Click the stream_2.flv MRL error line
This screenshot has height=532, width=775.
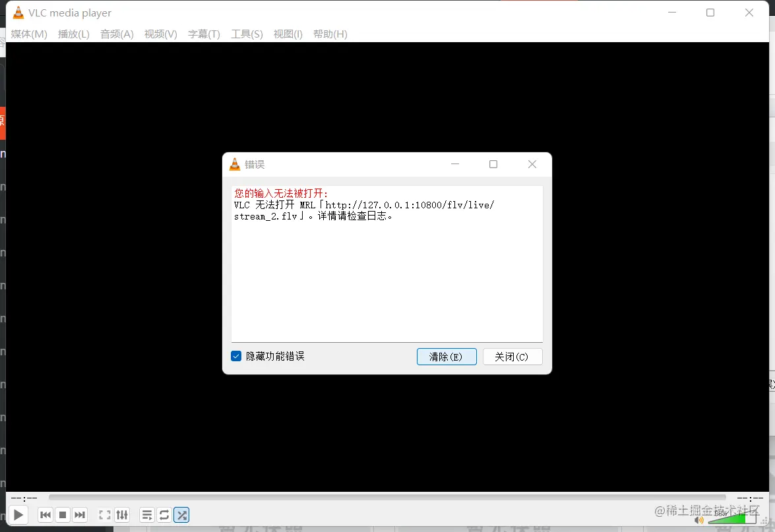pos(364,210)
